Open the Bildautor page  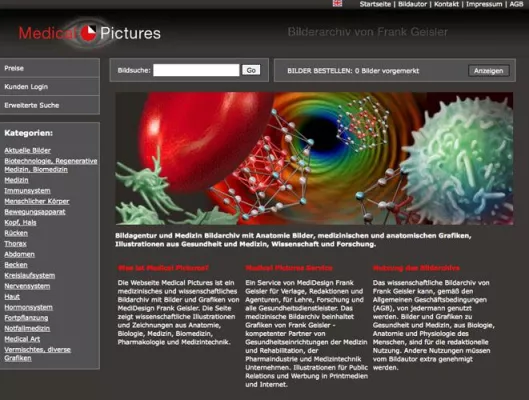coord(413,4)
